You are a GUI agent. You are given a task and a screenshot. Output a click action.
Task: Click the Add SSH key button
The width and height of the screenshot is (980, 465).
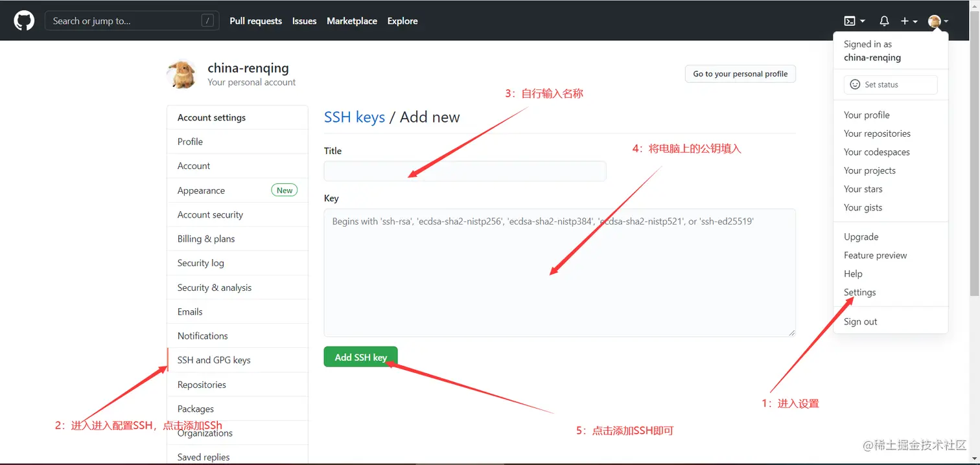coord(360,357)
